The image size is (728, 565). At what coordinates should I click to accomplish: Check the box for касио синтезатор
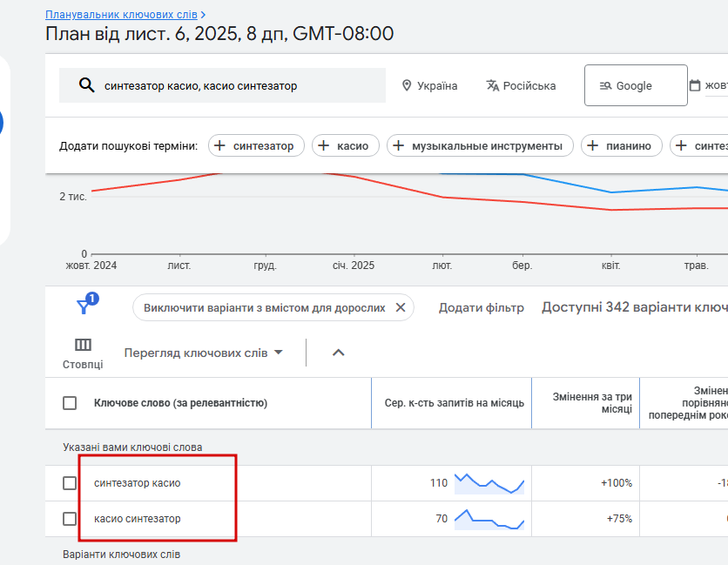coord(70,519)
